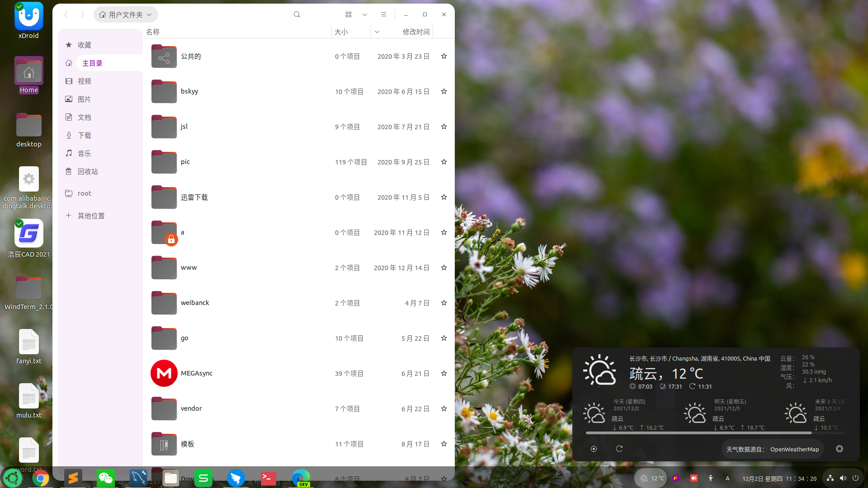The height and width of the screenshot is (488, 868).
Task: Sort by 修改时间 column header
Action: pyautogui.click(x=416, y=32)
